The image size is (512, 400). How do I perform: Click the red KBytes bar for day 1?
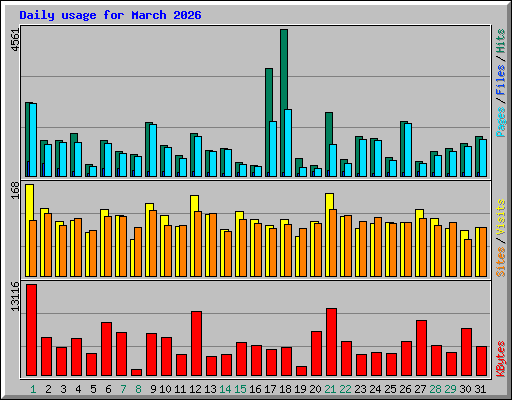pos(32,330)
